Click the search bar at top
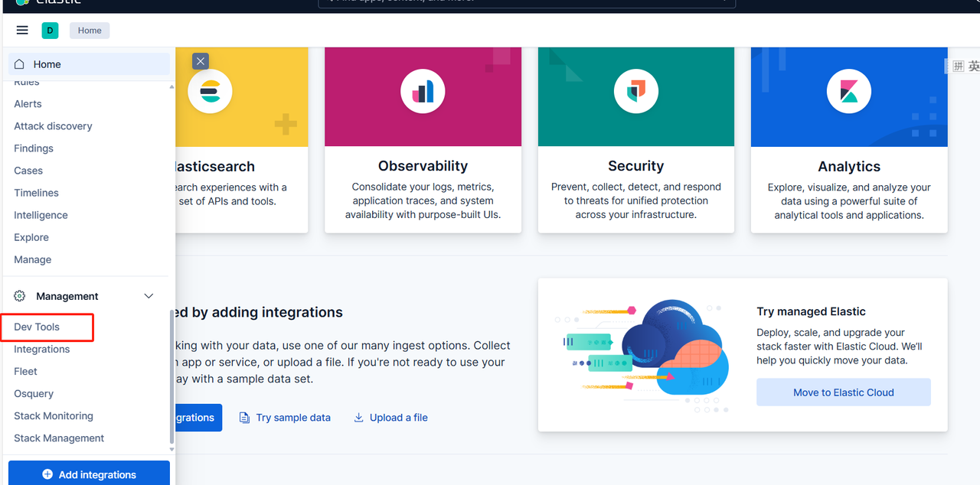This screenshot has width=980, height=485. (527, 4)
